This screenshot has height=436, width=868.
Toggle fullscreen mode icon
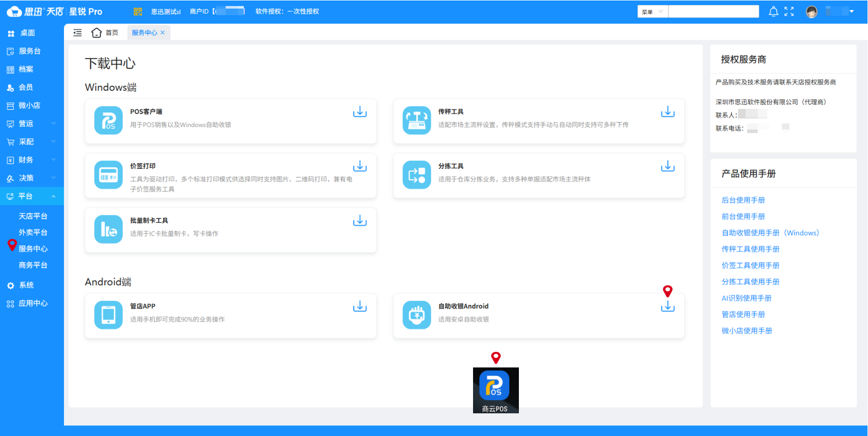(789, 12)
